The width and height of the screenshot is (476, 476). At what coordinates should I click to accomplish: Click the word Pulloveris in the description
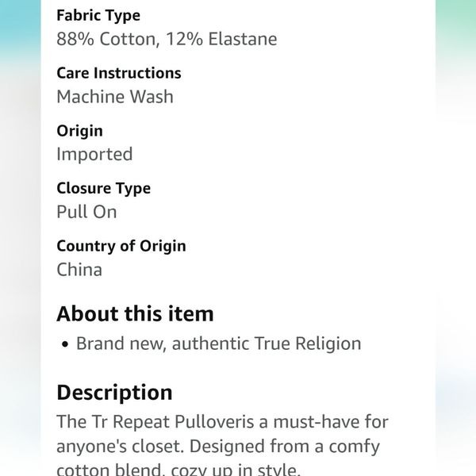coord(214,422)
